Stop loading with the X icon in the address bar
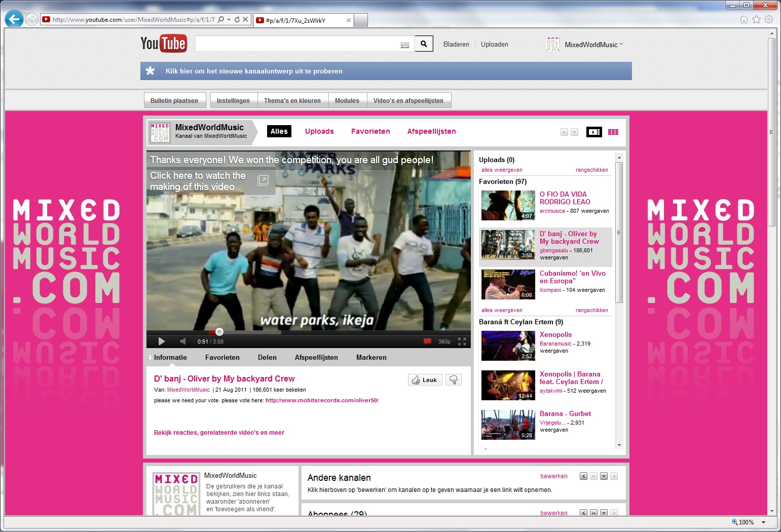The width and height of the screenshot is (781, 532). pos(245,19)
